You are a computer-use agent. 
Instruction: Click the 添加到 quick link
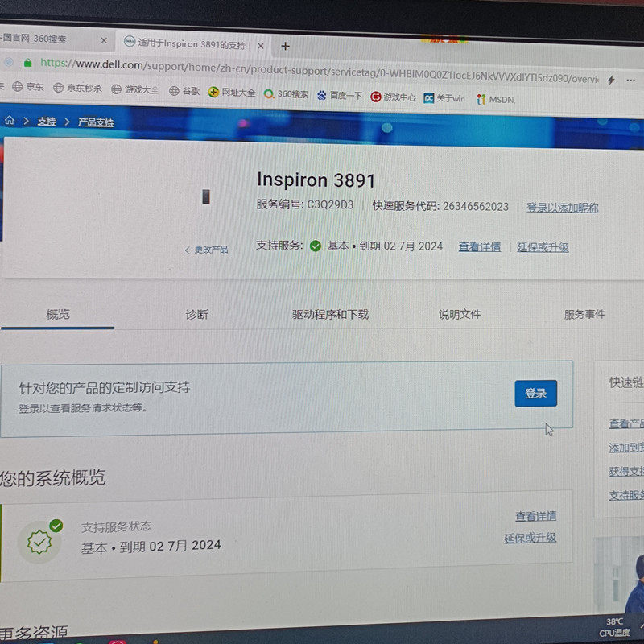coord(626,448)
